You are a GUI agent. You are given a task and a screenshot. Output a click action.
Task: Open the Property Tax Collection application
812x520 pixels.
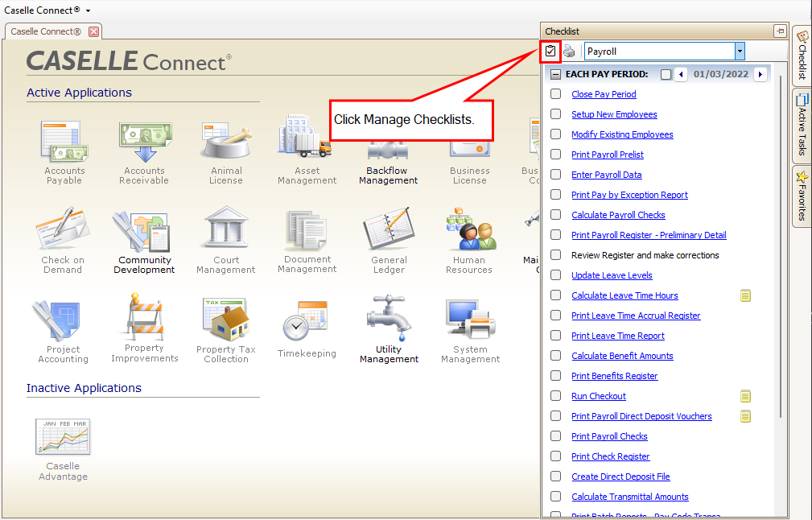click(226, 332)
